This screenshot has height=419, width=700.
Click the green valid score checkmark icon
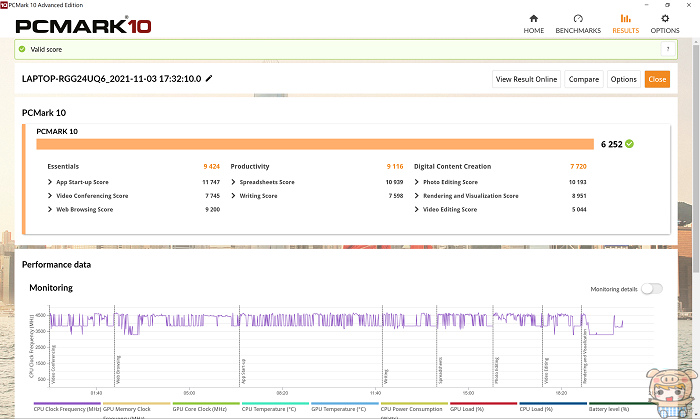21,48
